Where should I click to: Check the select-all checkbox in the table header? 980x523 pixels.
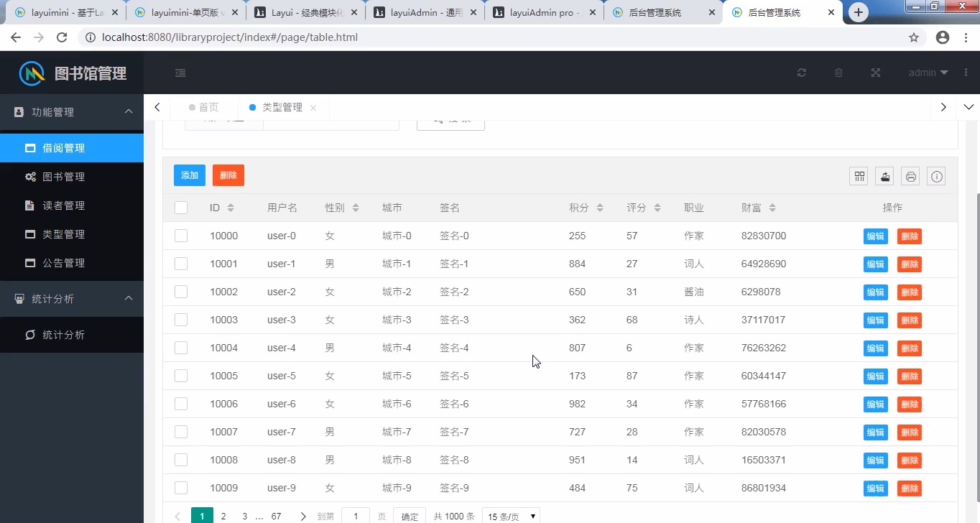click(x=181, y=207)
